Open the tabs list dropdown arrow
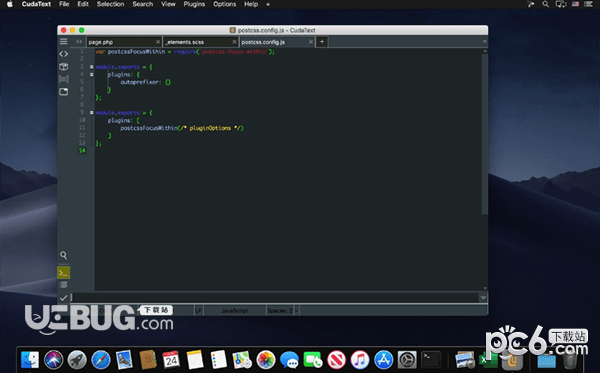This screenshot has width=600, height=373. pyautogui.click(x=484, y=41)
